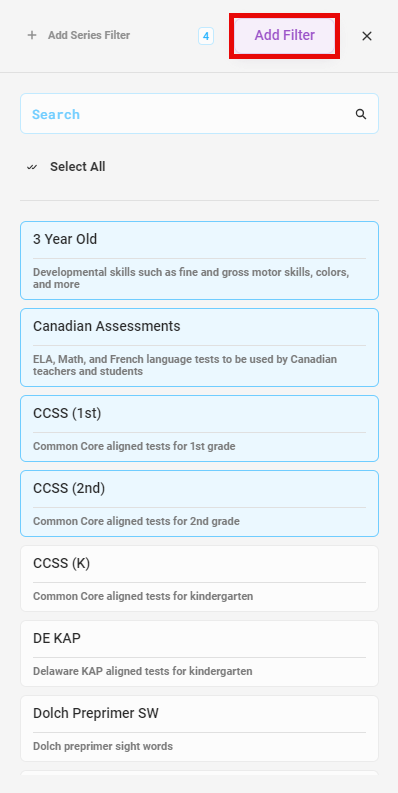Click the Delaware KAP aligned tests description
The width and height of the screenshot is (398, 793).
click(x=143, y=671)
